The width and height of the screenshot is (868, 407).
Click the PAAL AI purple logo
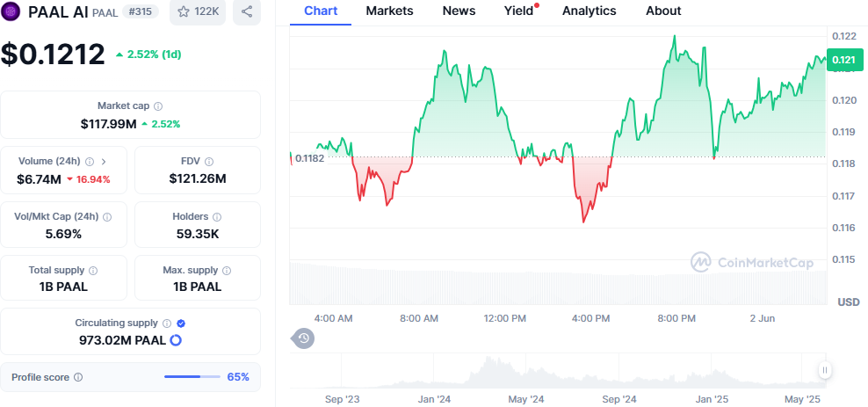click(x=12, y=12)
